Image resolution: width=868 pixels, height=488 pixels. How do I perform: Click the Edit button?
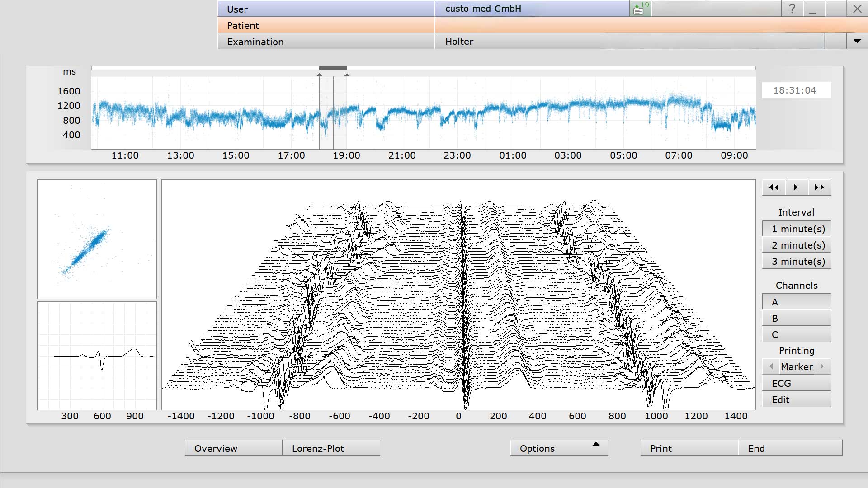pyautogui.click(x=797, y=399)
